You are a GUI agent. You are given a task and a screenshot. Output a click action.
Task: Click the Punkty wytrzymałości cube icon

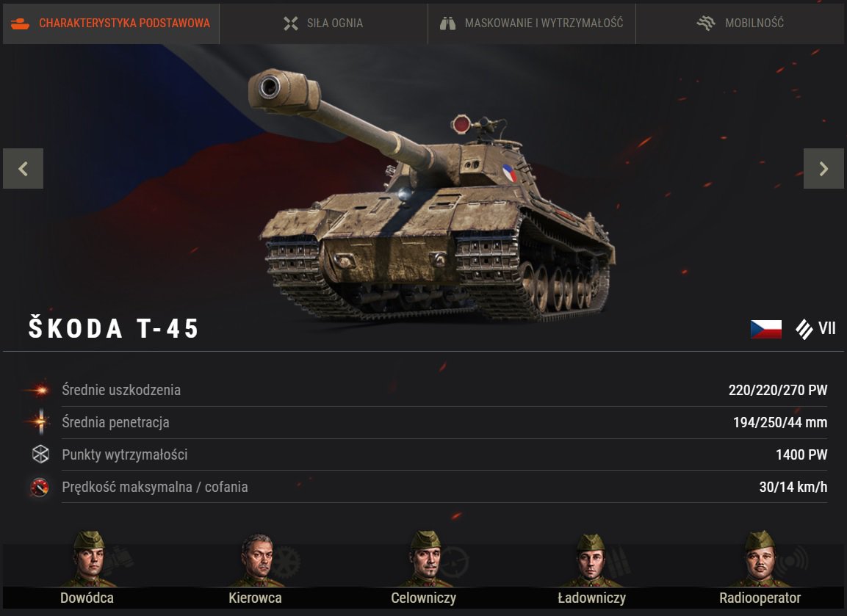[x=40, y=454]
